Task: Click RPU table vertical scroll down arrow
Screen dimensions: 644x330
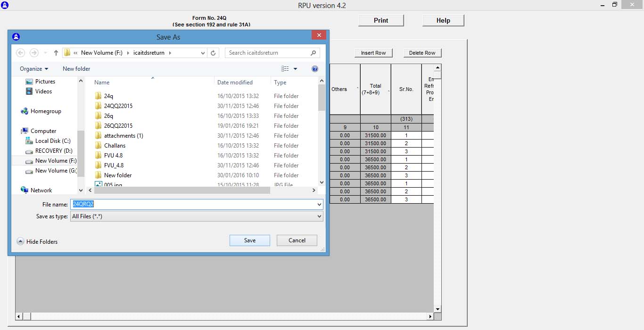Action: tap(438, 309)
